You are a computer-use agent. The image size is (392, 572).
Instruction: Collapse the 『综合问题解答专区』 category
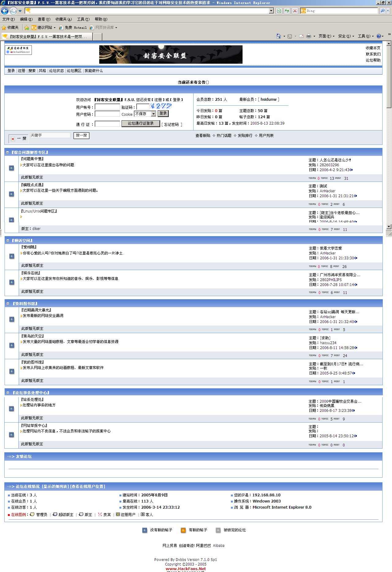point(8,152)
